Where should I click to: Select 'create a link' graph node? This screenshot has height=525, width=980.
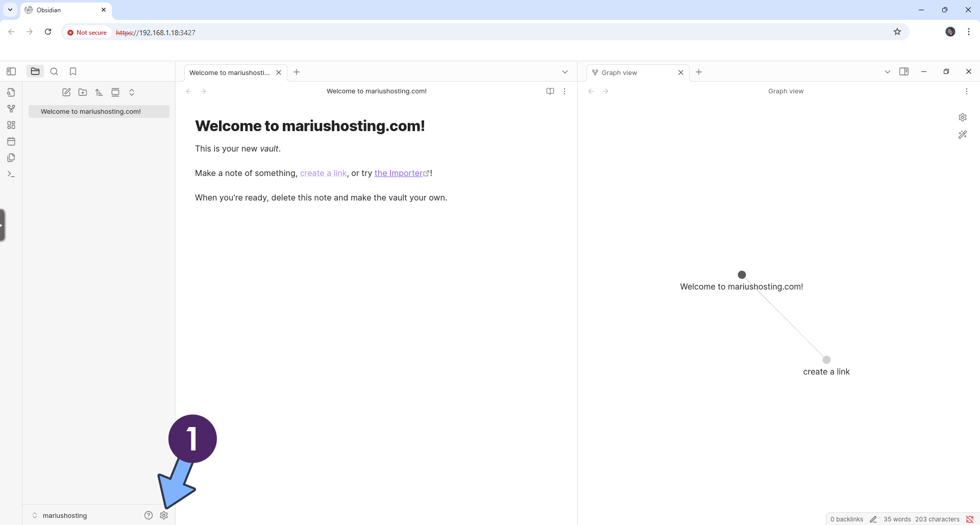(x=827, y=360)
